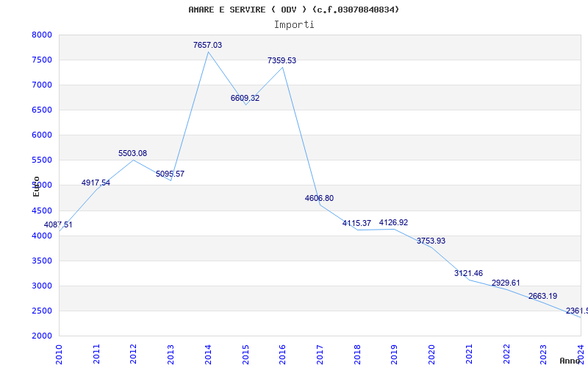Select data label 5095.57
This screenshot has height=368, width=588.
coord(171,174)
